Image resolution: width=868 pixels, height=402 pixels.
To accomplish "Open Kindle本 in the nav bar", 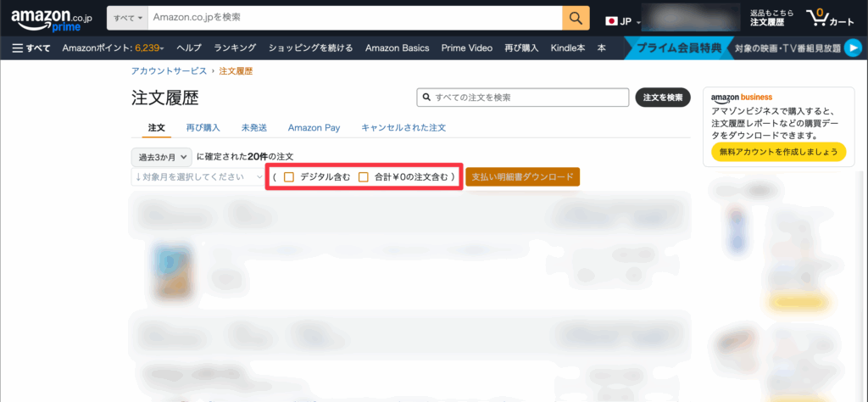I will (x=567, y=48).
